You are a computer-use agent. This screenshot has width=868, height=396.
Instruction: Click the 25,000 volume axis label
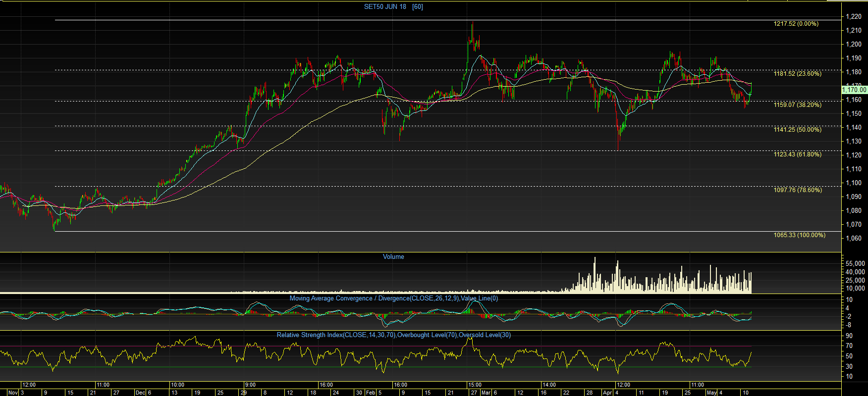[856, 280]
